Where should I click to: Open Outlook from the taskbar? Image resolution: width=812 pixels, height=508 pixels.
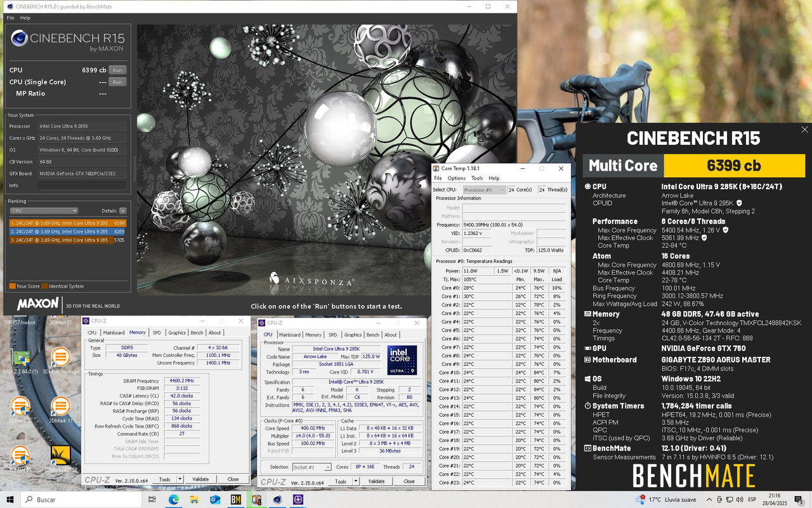[215, 500]
